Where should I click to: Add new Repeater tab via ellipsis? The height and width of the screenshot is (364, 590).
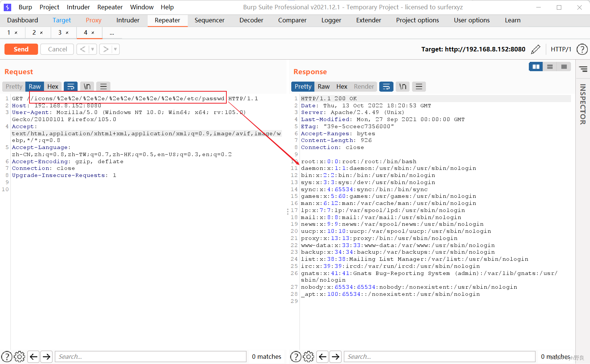112,33
